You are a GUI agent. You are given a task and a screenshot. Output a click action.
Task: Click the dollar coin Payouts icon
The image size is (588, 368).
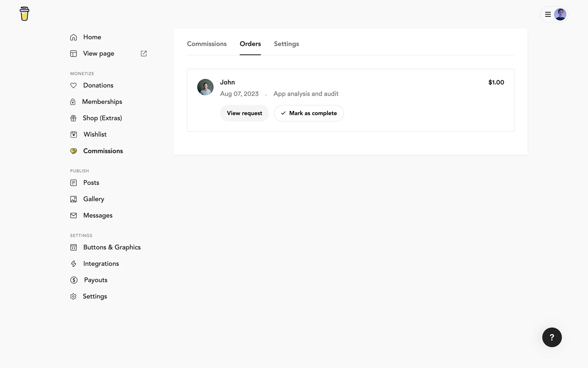74,280
